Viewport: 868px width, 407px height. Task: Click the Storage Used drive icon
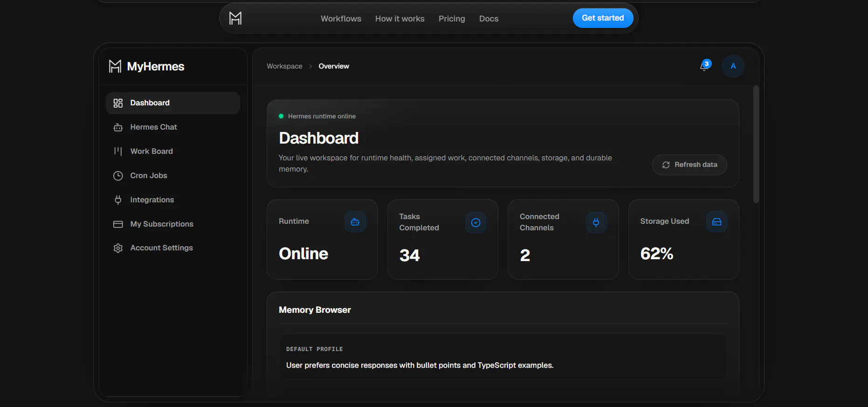pyautogui.click(x=716, y=222)
